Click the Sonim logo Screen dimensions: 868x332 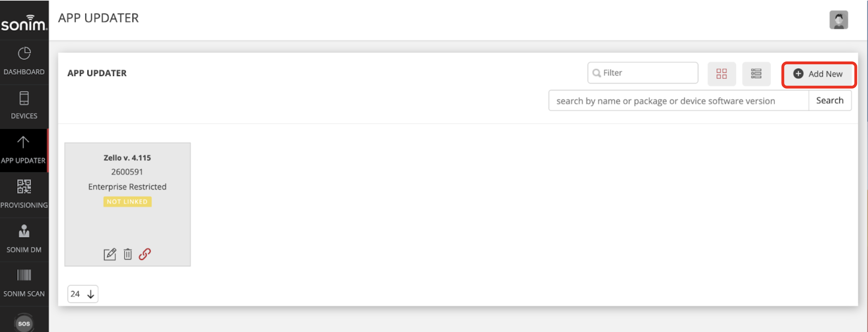[24, 23]
